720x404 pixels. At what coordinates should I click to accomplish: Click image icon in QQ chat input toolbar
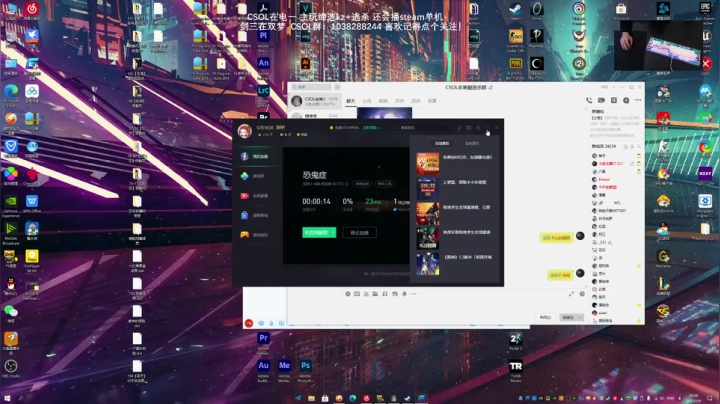tap(395, 294)
